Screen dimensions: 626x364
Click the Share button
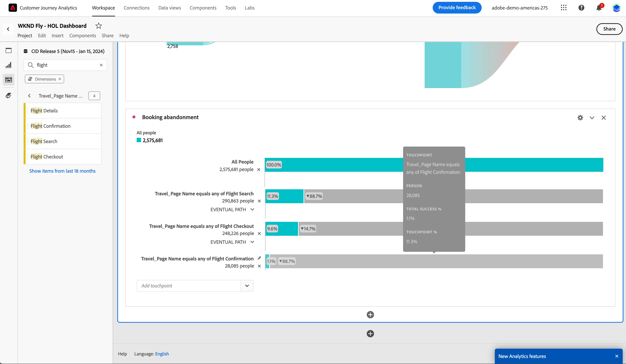609,29
